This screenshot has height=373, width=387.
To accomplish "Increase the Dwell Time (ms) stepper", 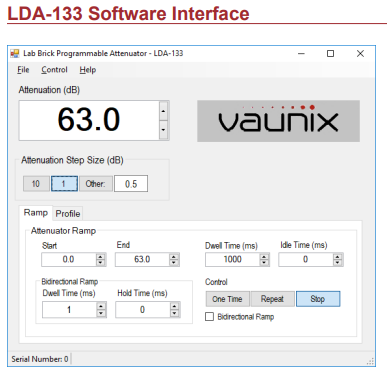I will (x=264, y=257).
